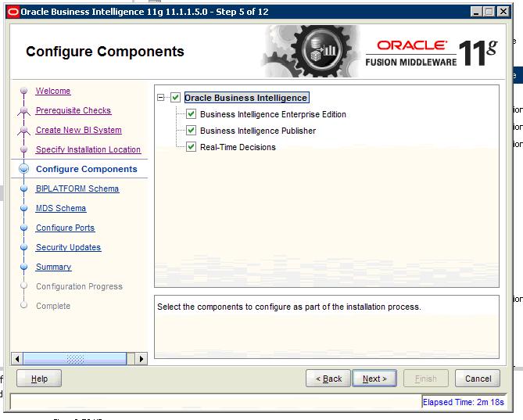Go to the Summary step
The width and height of the screenshot is (523, 420).
(54, 267)
